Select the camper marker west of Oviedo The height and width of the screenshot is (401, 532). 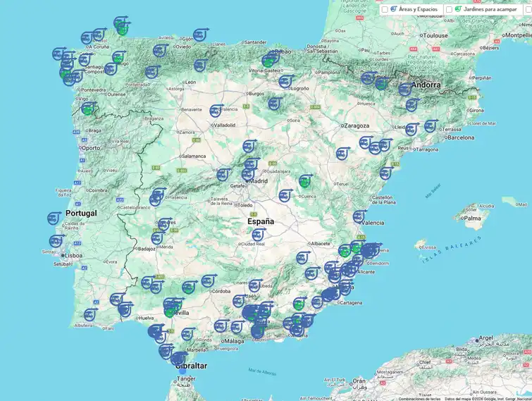(x=160, y=51)
